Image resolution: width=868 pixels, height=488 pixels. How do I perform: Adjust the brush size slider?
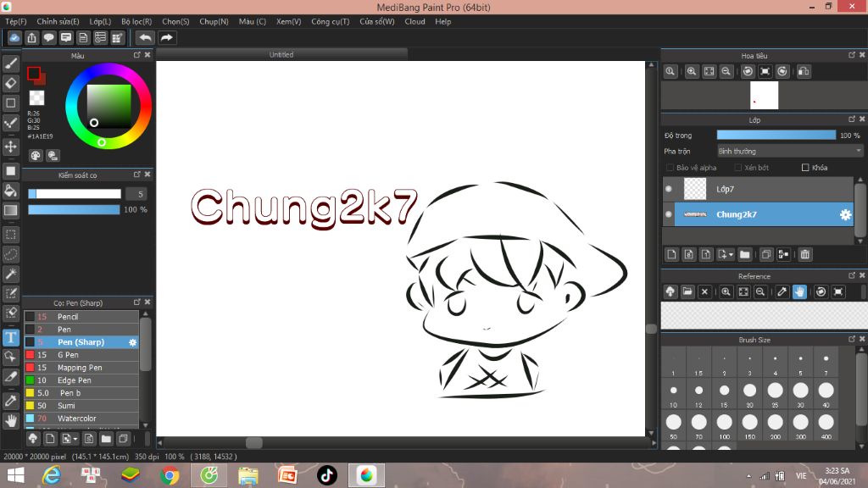pos(75,194)
